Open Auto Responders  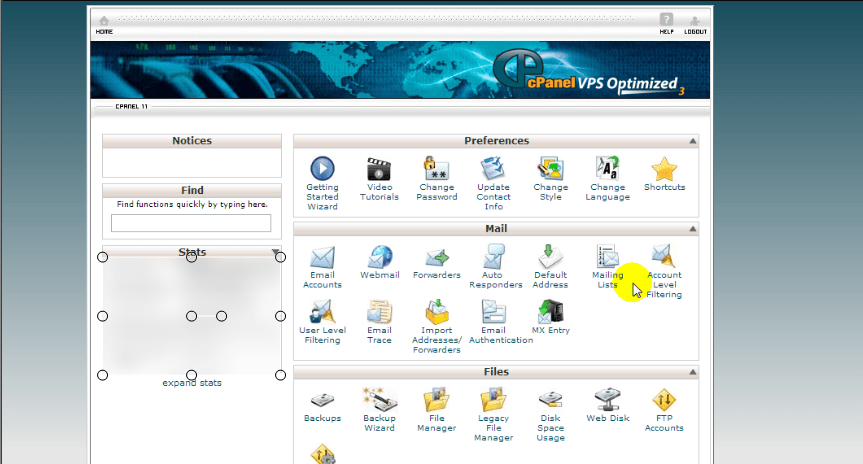point(494,258)
